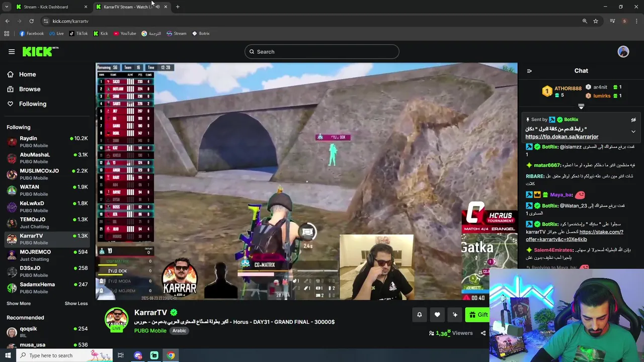Unpin the BotRix pinned message
The height and width of the screenshot is (362, 644).
[x=633, y=120]
